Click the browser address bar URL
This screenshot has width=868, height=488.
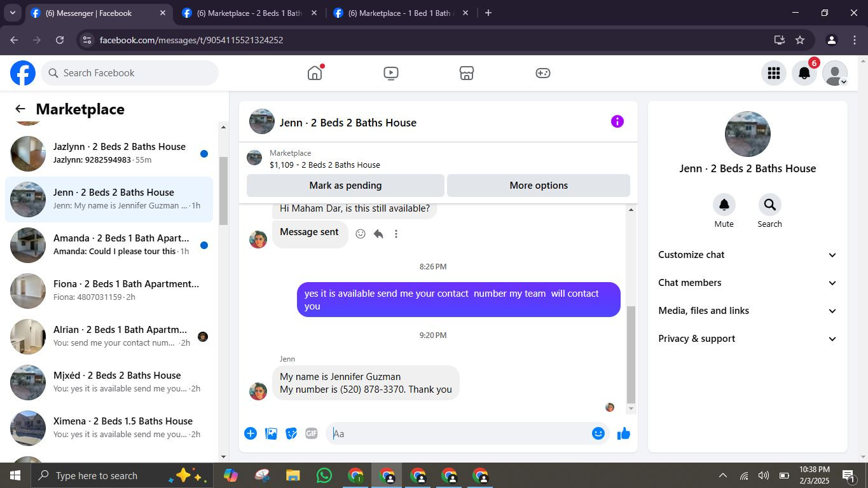click(x=191, y=40)
